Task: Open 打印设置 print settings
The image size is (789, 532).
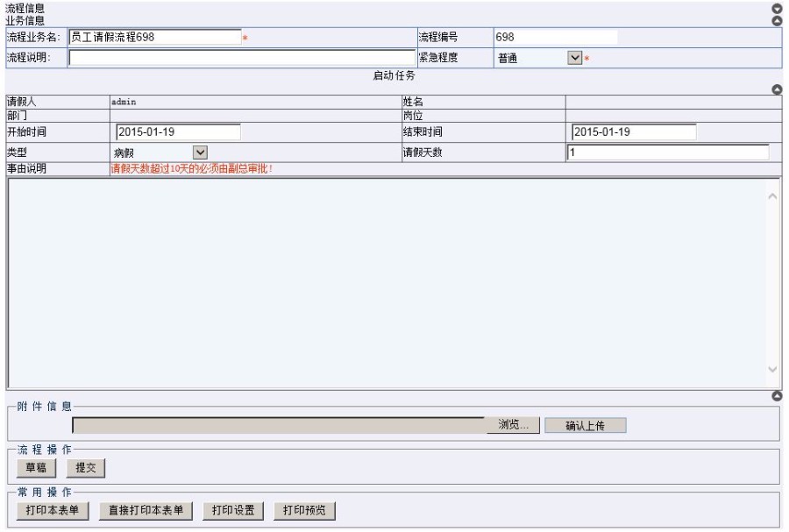Action: (233, 510)
